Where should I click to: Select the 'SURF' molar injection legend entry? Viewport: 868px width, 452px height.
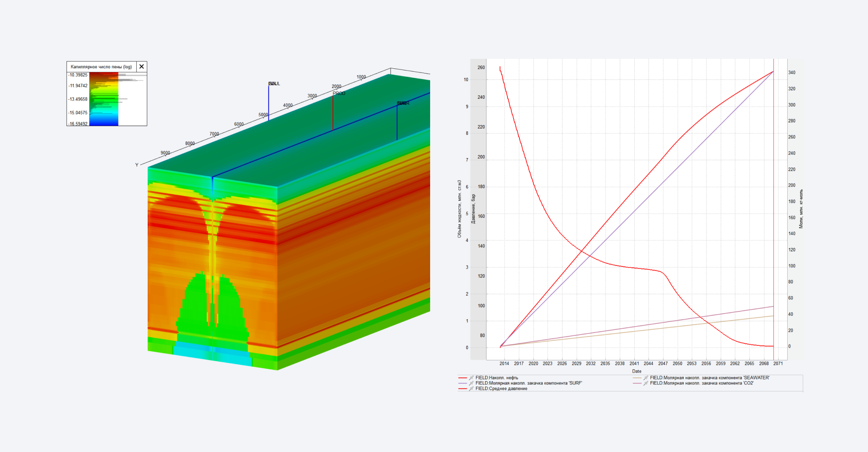[529, 383]
